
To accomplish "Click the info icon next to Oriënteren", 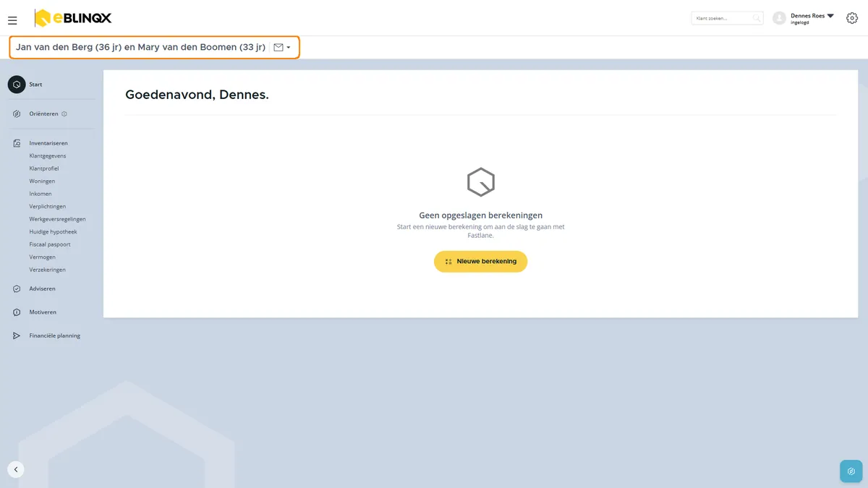I will tap(64, 114).
